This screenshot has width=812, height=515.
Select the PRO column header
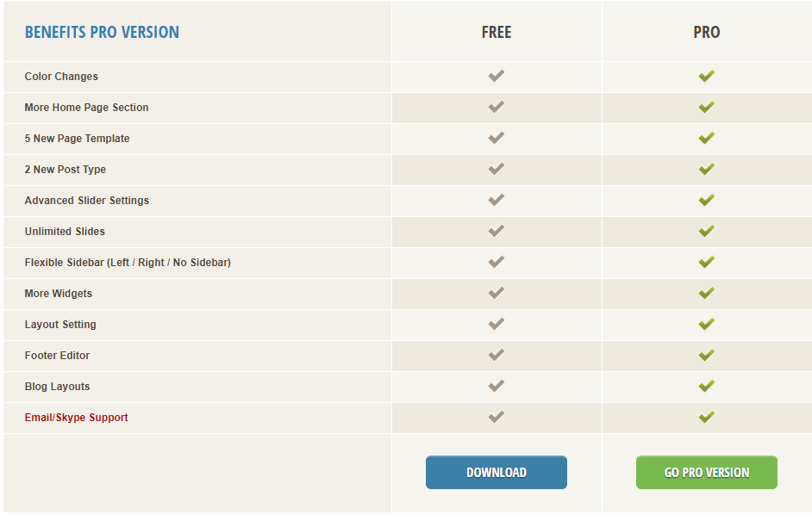click(706, 33)
